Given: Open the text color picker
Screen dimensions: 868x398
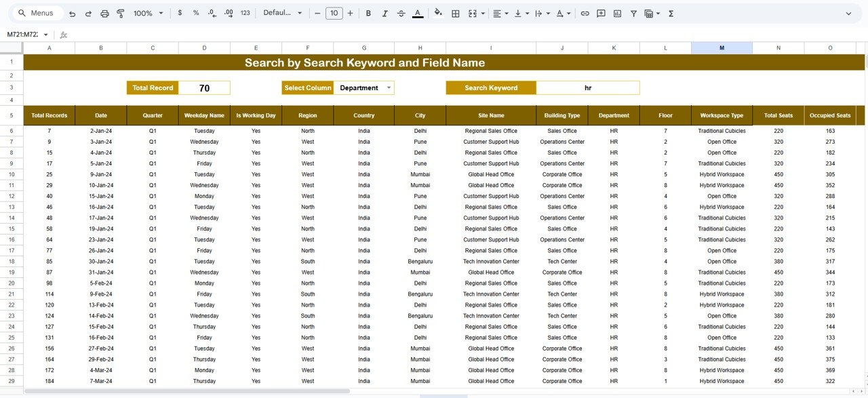Looking at the screenshot, I should point(418,13).
